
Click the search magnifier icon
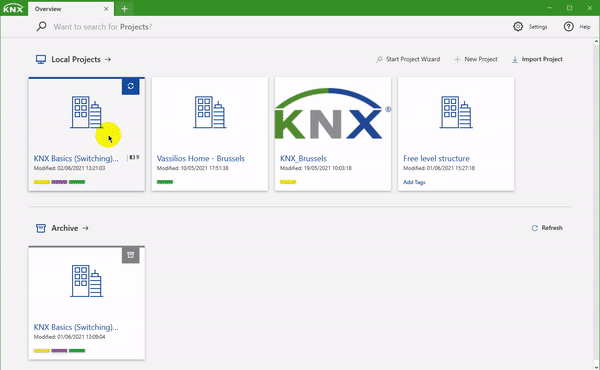41,26
